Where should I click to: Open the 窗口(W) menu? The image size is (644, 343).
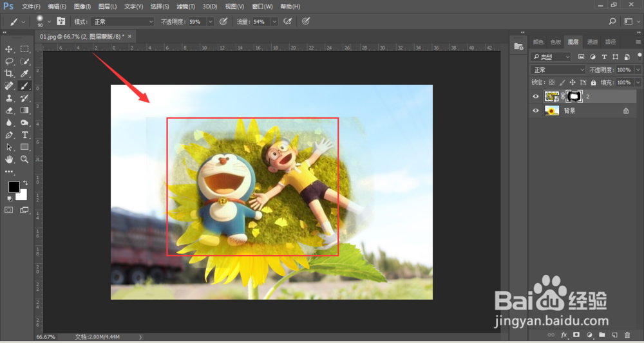coord(263,6)
